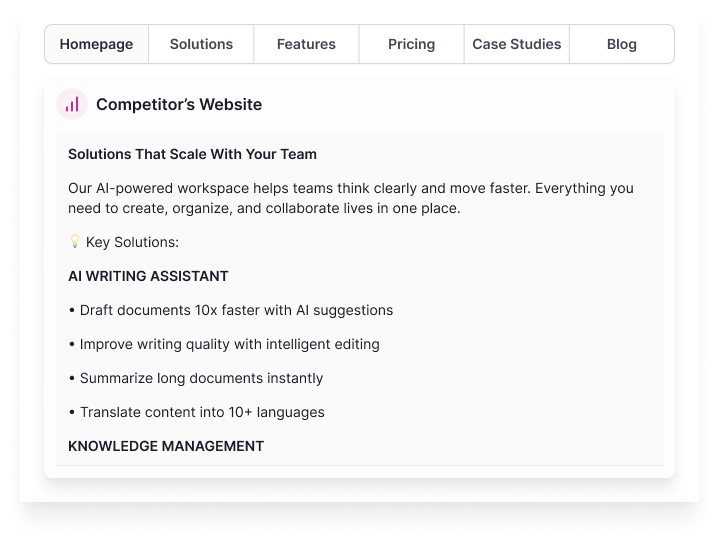Switch to the Solutions tab
The image size is (719, 542).
click(x=201, y=44)
